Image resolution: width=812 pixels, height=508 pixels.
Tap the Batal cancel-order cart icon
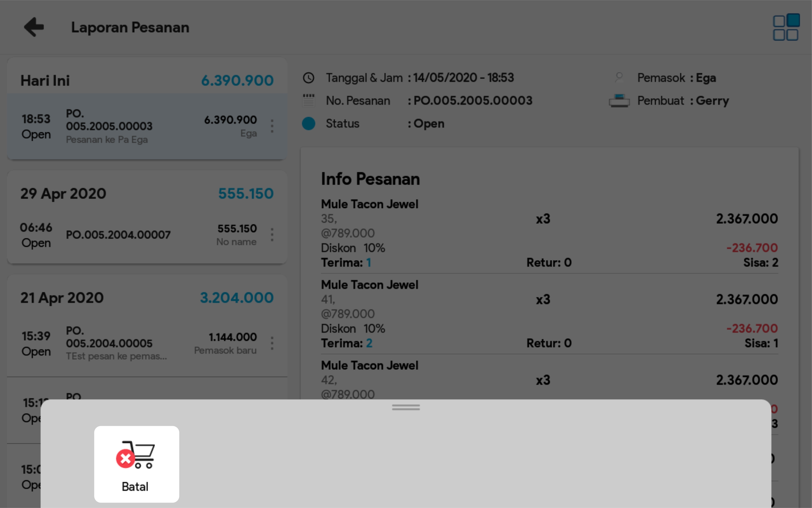[x=136, y=464]
